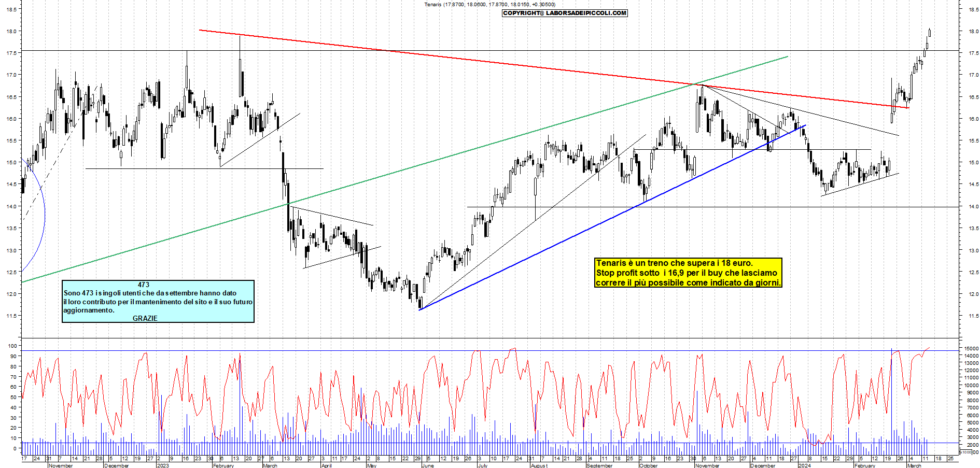
Task: Click the COPYRIGHT@ LABORSADEIPICCOLI.COM box
Action: [565, 13]
